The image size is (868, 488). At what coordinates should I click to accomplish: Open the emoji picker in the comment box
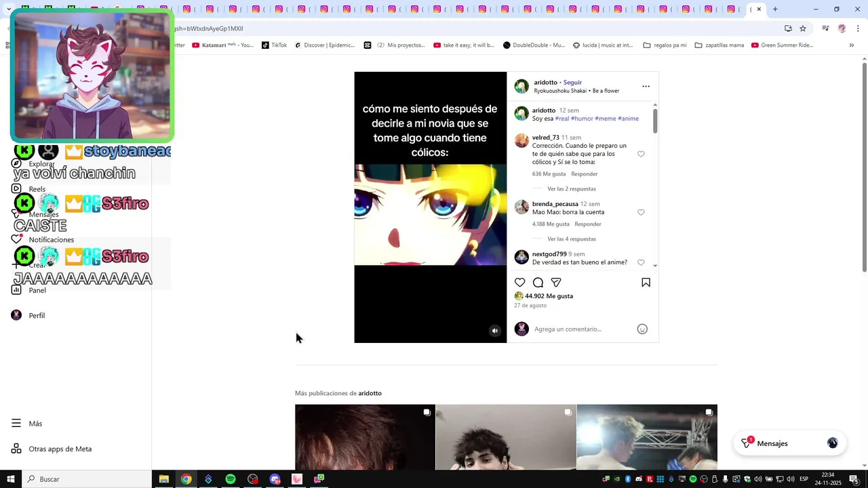coord(642,329)
